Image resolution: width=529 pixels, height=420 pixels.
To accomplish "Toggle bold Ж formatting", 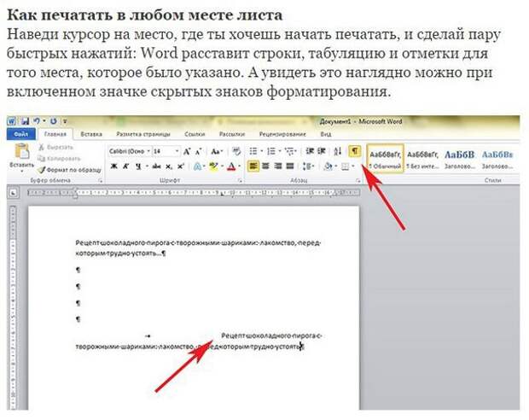I will (113, 166).
